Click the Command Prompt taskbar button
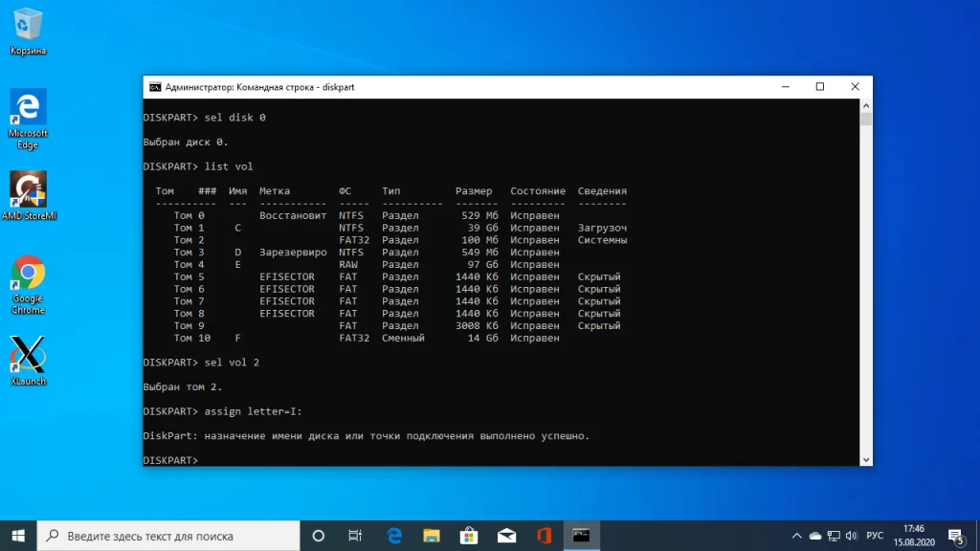Screen dimensions: 980x551 point(581,536)
